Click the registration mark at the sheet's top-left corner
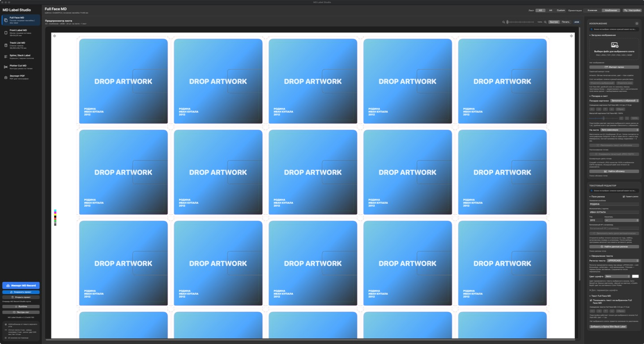This screenshot has width=644, height=344. pos(55,36)
